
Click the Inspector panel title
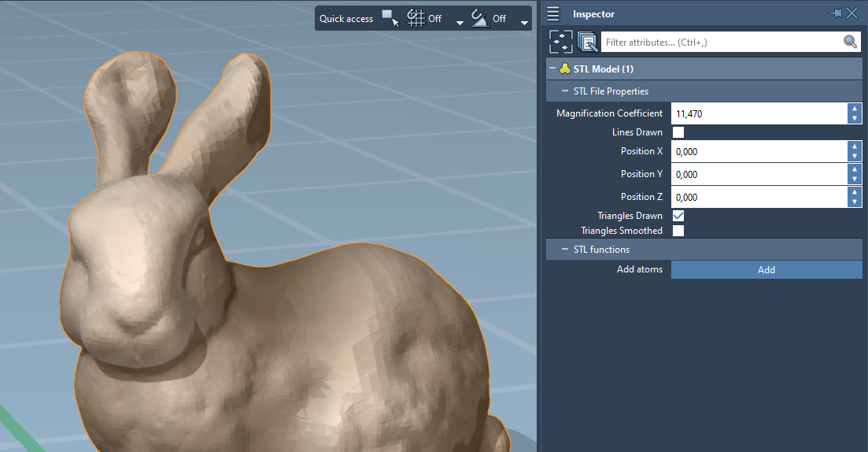click(593, 14)
